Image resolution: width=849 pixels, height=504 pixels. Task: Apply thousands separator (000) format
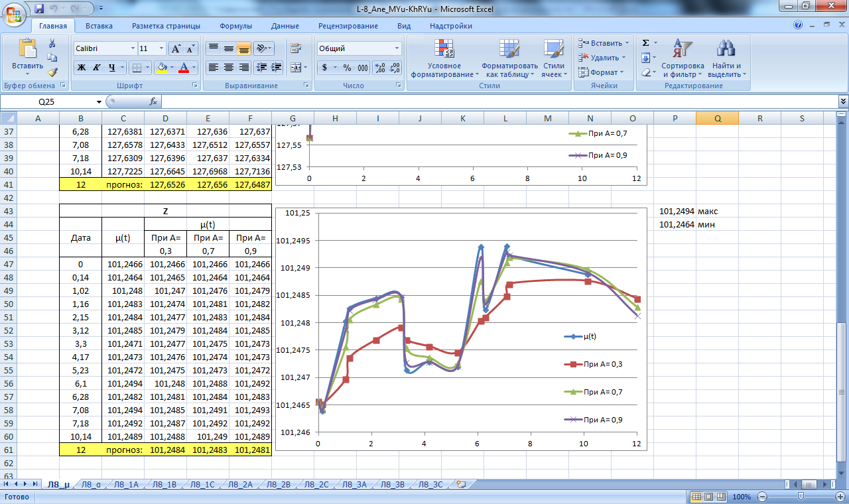[363, 67]
